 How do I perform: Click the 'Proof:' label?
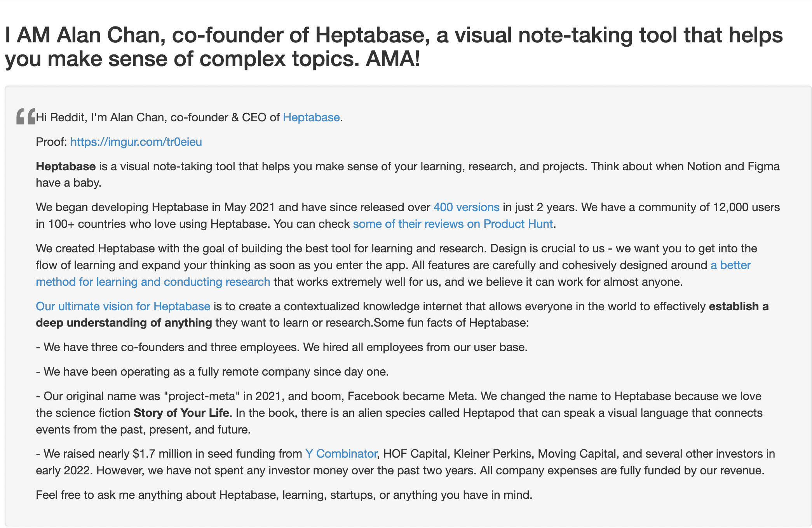51,142
